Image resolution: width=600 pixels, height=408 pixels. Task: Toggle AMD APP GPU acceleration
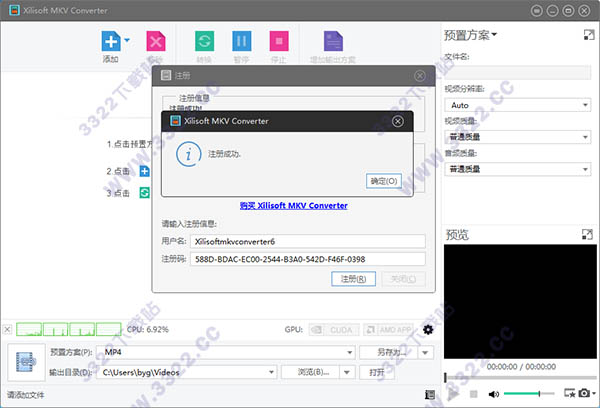pos(389,330)
